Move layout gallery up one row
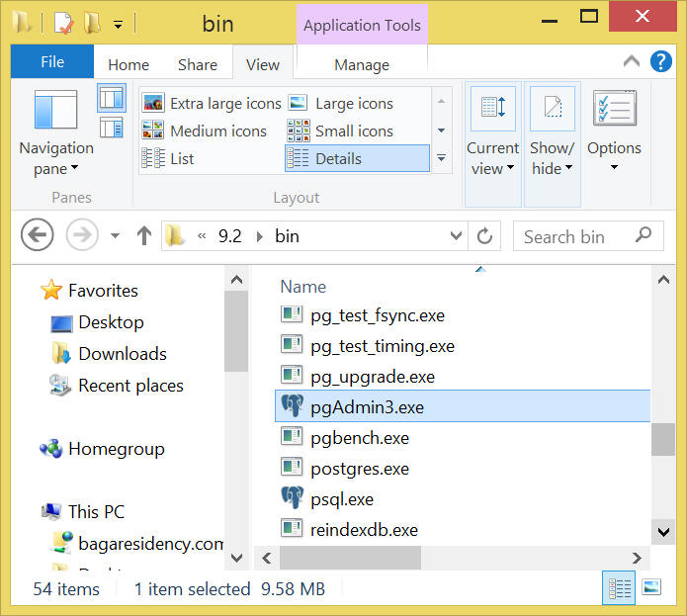 click(441, 102)
